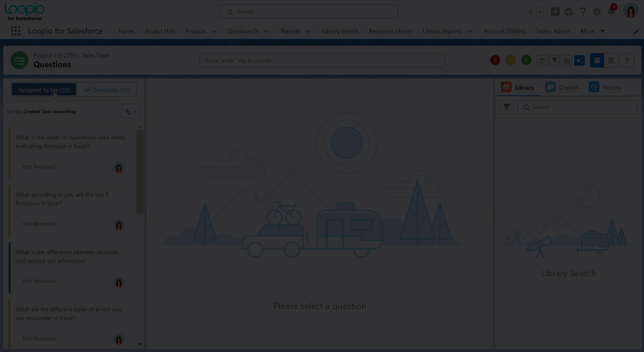Screen dimensions: 644x352
Task: Switch to the History tab
Action: pyautogui.click(x=612, y=88)
